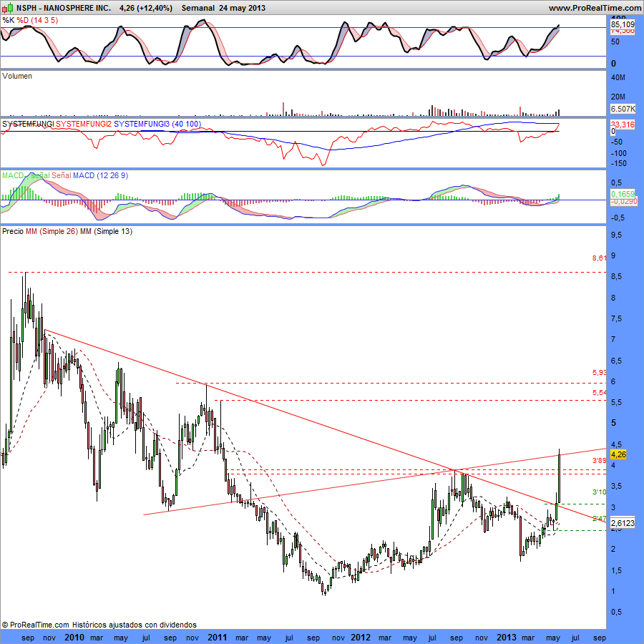The width and height of the screenshot is (644, 644).
Task: Click the 6.507K volume value tag
Action: coord(623,109)
